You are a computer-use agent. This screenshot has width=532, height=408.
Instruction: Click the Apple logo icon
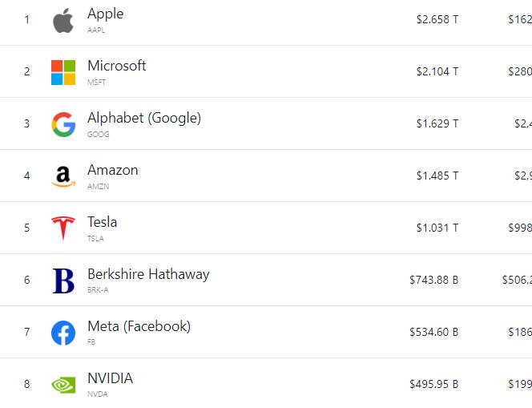click(x=63, y=20)
